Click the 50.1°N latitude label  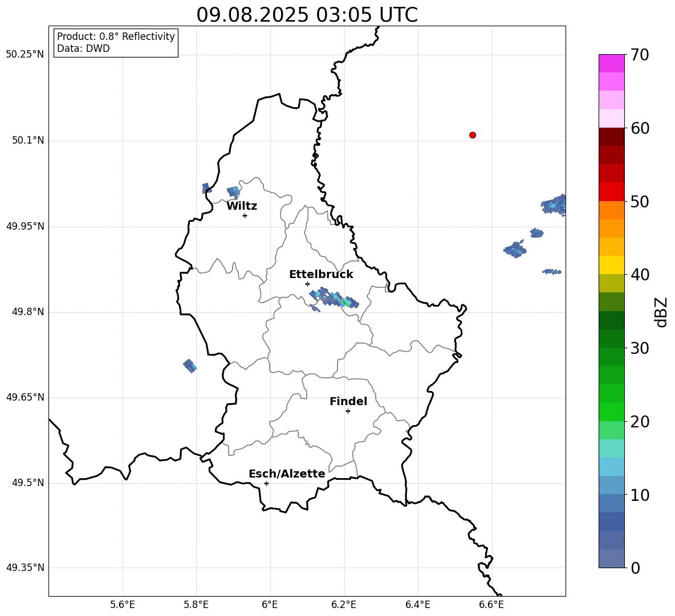click(x=28, y=140)
